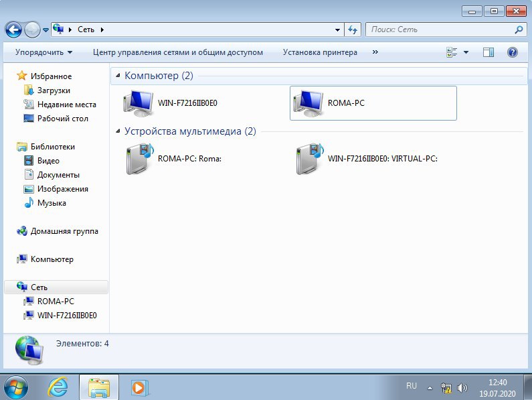This screenshot has width=532, height=400.
Task: Focus the Поиск: Сеть search field
Action: (x=441, y=29)
